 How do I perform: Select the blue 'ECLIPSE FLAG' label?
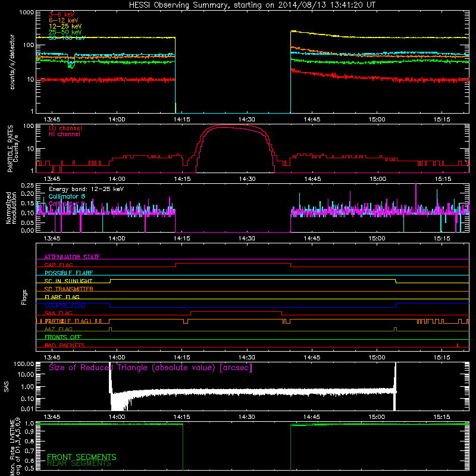pyautogui.click(x=65, y=305)
